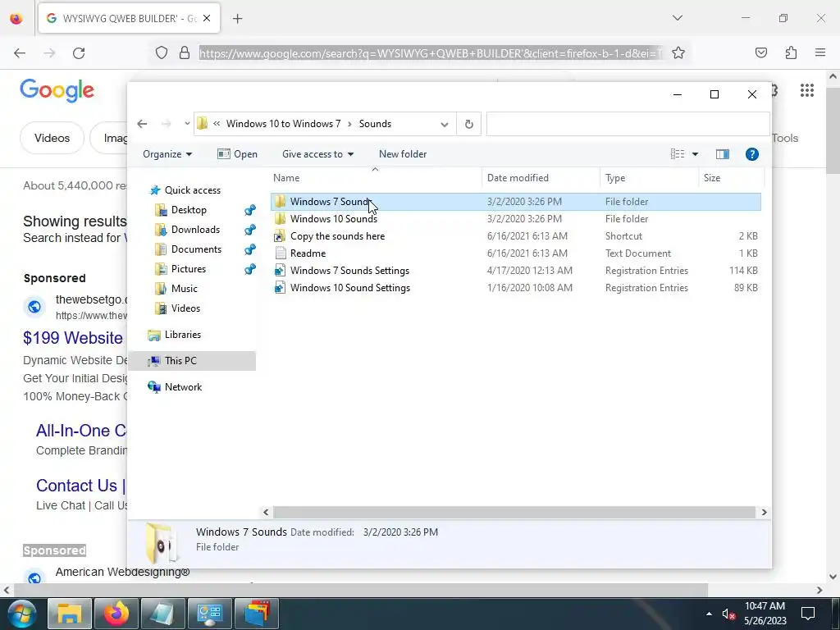Screen dimensions: 840x630
Task: List all Firefox tabs dropdown
Action: click(677, 18)
